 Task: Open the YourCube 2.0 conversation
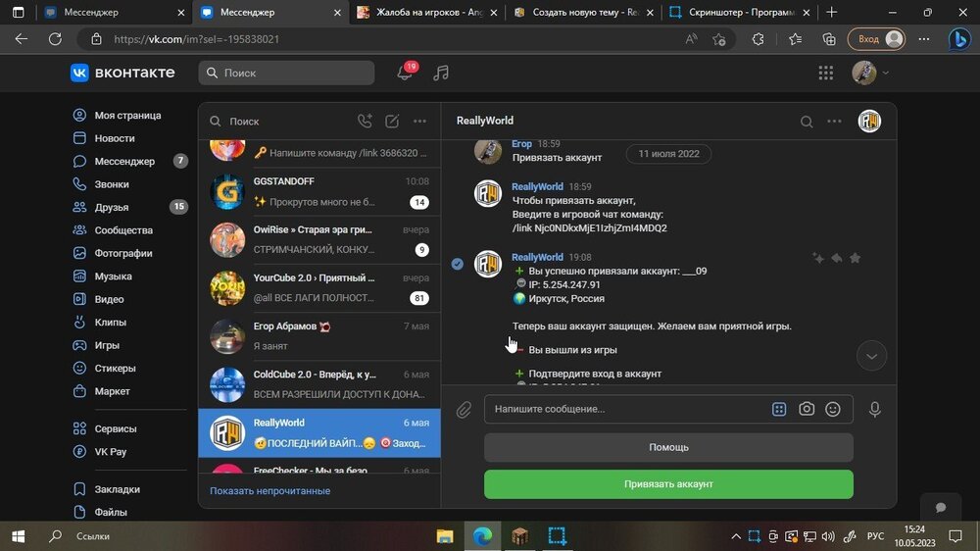click(319, 287)
